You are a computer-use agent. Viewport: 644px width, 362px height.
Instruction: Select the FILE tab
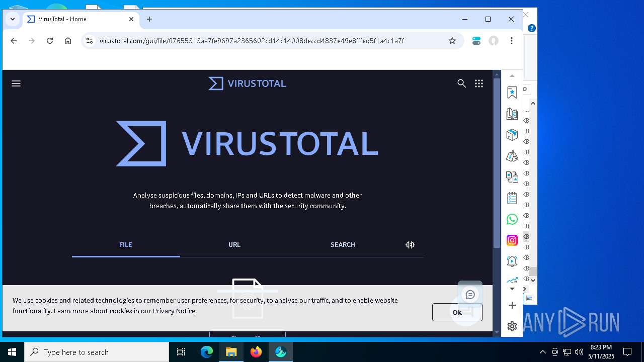click(126, 245)
